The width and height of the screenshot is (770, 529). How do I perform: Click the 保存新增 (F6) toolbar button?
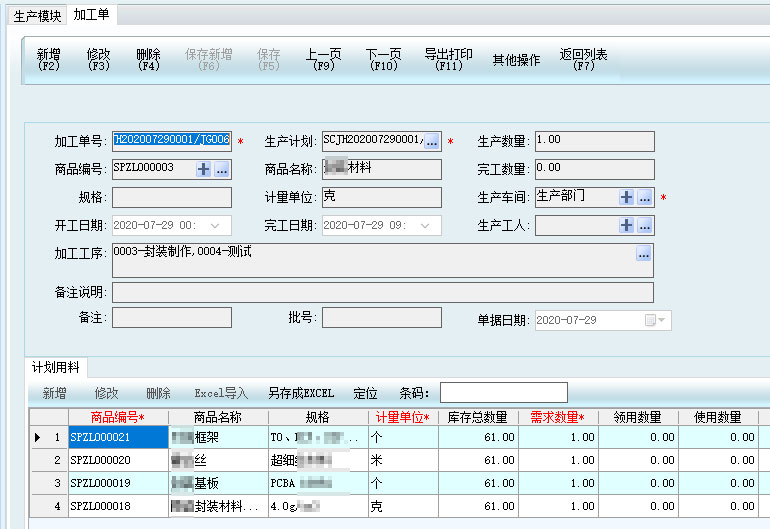(209, 59)
